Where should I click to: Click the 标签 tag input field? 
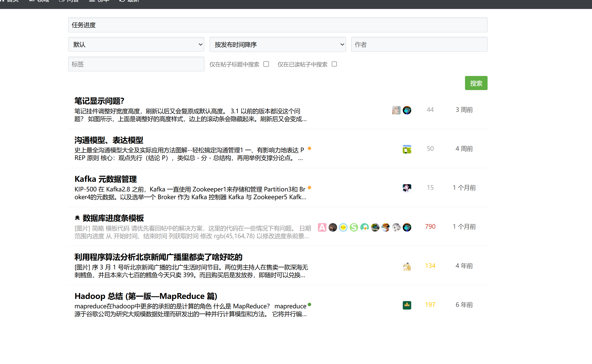(136, 64)
